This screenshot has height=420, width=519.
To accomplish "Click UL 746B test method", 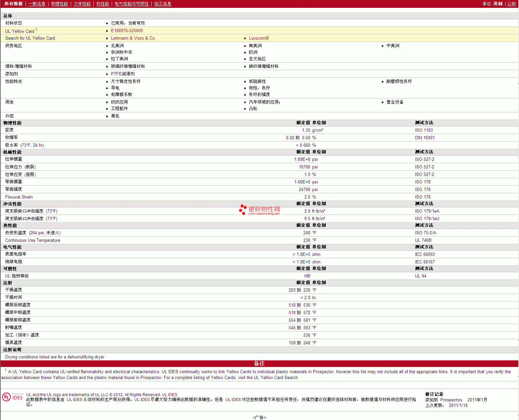I will (x=423, y=240).
